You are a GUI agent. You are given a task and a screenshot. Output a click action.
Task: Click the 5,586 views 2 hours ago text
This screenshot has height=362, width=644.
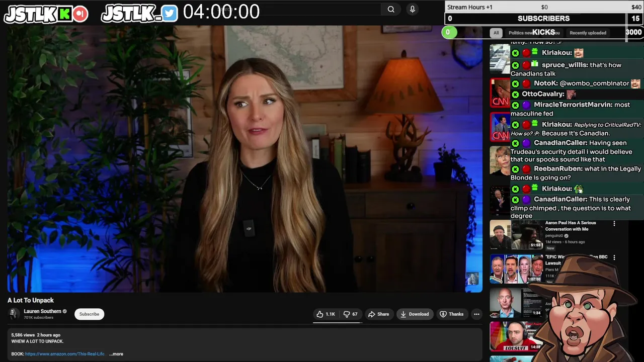tap(36, 335)
